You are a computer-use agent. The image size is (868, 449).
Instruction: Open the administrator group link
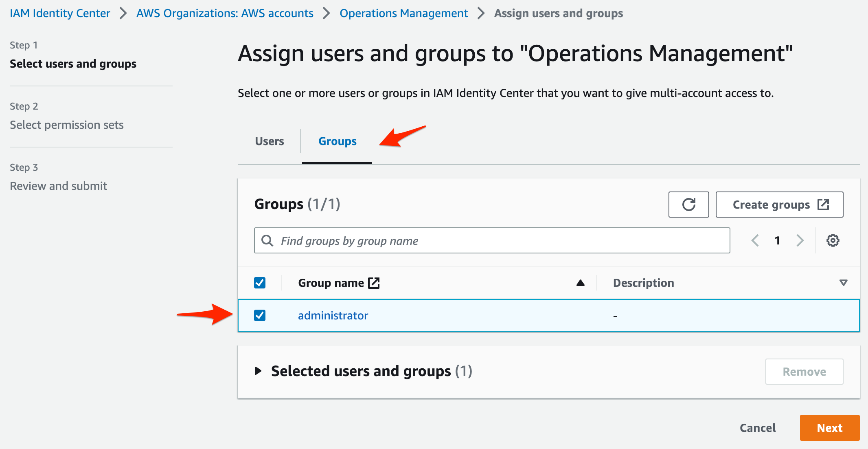click(x=333, y=315)
